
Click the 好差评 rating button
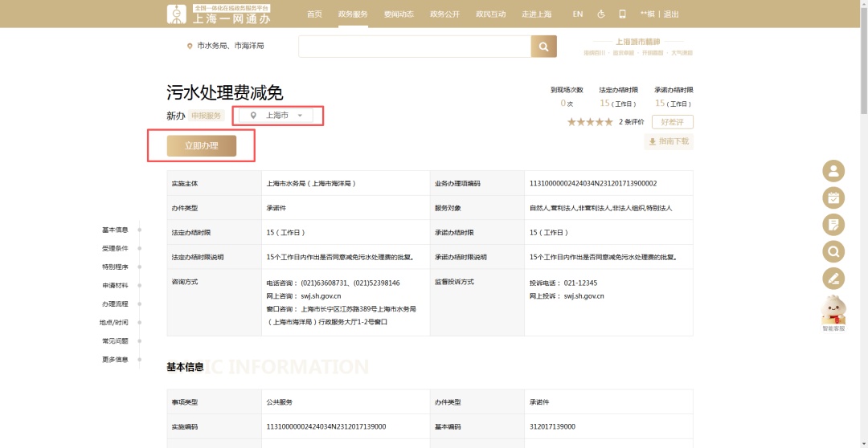[x=672, y=122]
